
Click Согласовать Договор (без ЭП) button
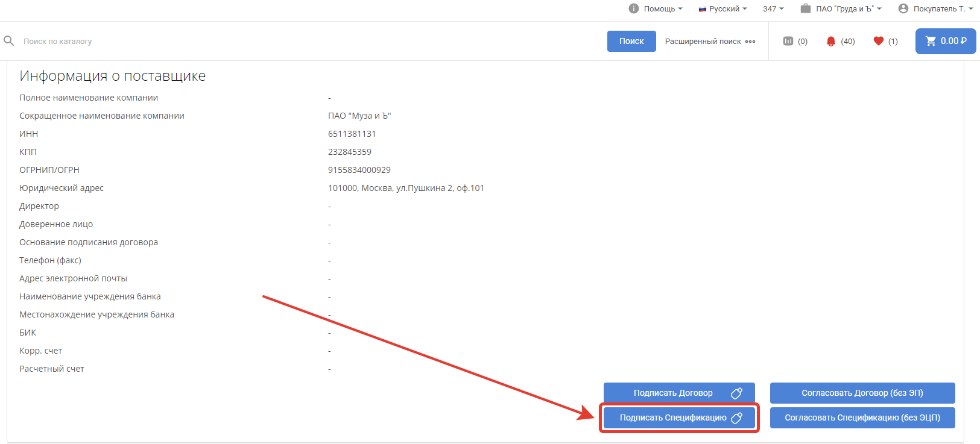862,393
